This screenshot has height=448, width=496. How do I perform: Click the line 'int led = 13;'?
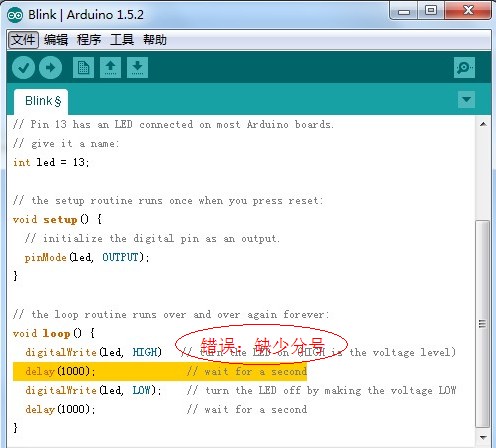point(51,163)
